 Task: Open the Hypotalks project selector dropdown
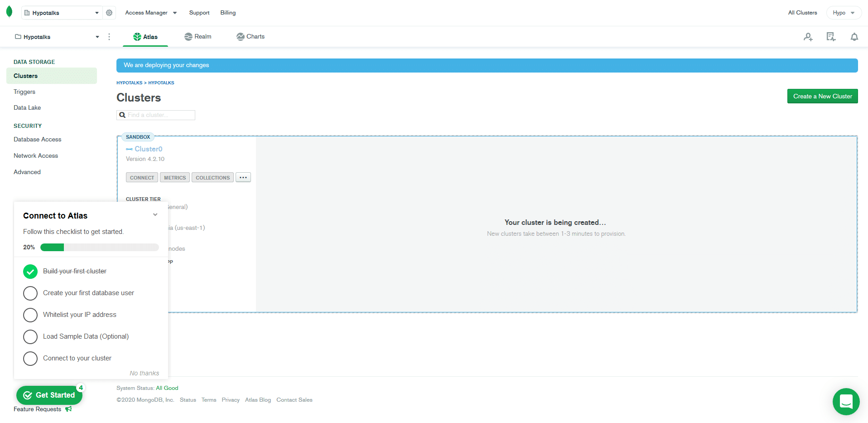tap(57, 37)
